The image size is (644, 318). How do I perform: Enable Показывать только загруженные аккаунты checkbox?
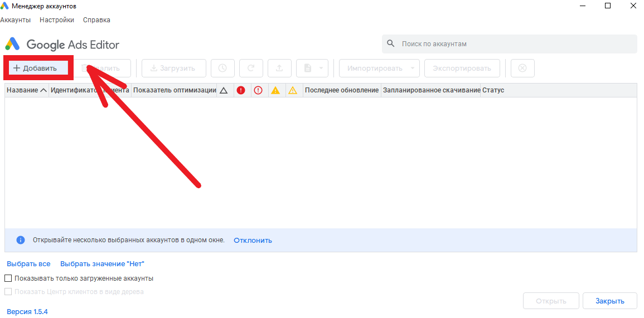8,278
